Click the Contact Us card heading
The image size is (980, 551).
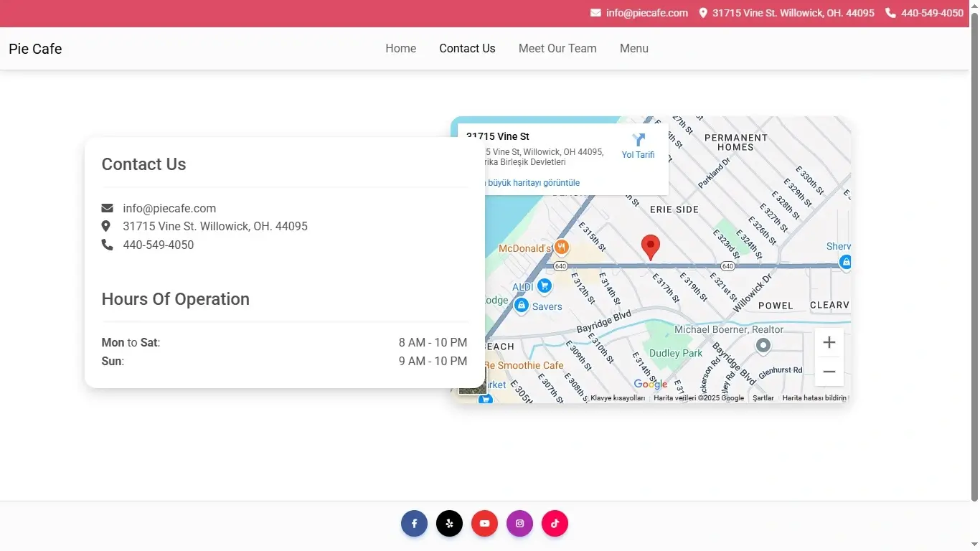[143, 164]
